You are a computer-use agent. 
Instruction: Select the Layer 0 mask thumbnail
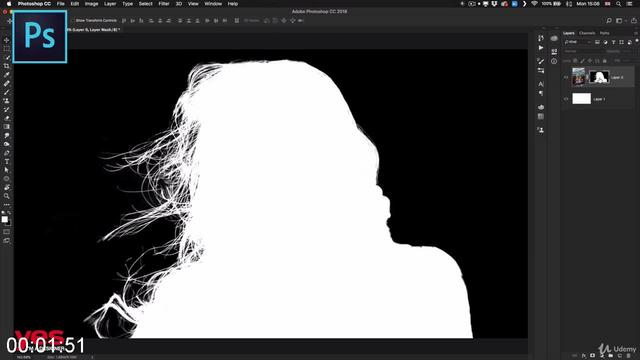[x=599, y=77]
